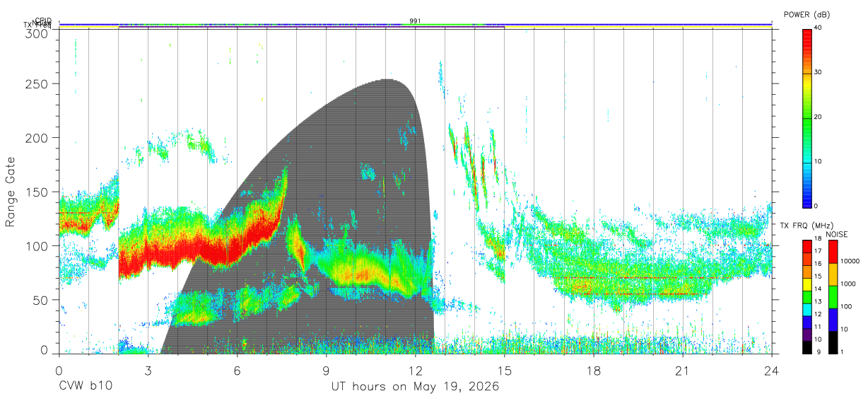Click the black bottom NOISE swatch
Viewport: 868px width, 401px height.
point(833,342)
